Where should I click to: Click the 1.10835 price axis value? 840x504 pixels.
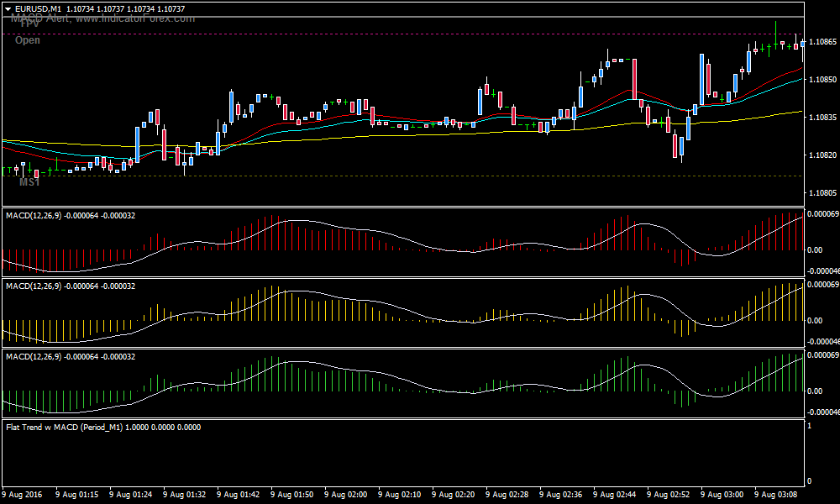coord(821,118)
